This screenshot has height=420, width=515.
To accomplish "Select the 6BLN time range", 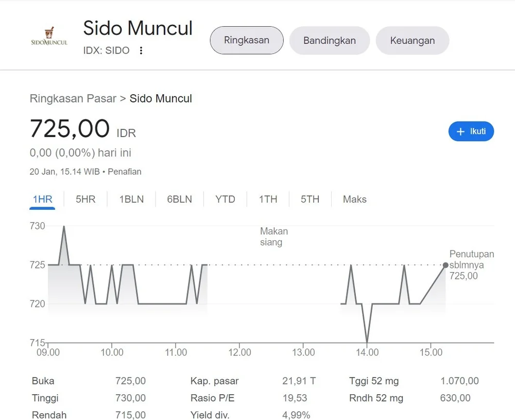I will (x=179, y=199).
